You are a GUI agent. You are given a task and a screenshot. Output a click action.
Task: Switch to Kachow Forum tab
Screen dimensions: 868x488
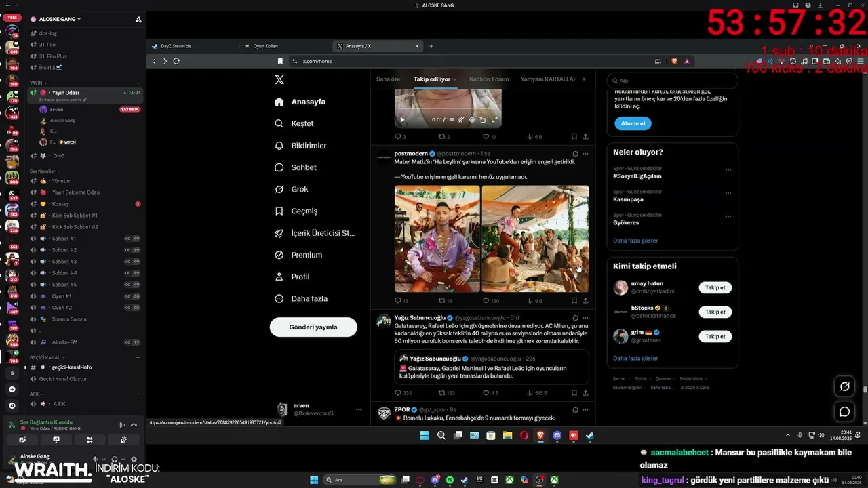pyautogui.click(x=489, y=79)
